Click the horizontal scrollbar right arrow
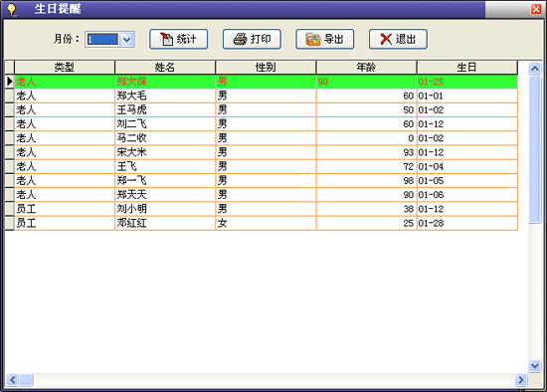Screen dimensions: 547x392 pyautogui.click(x=521, y=379)
